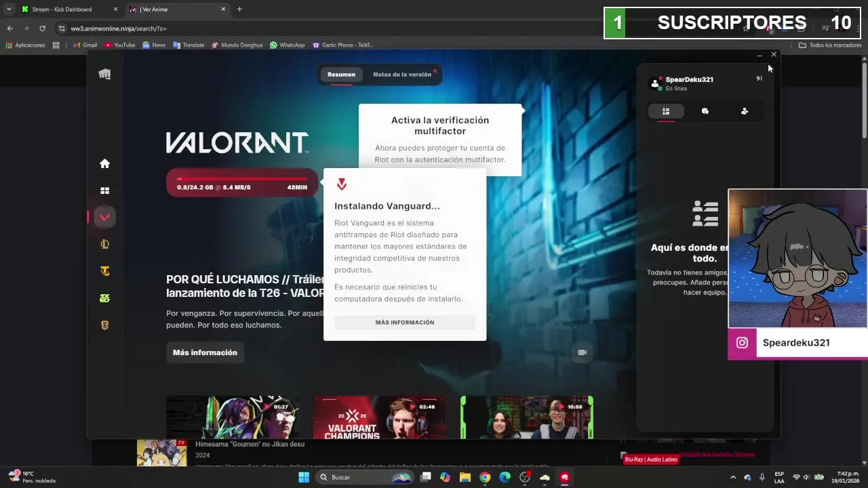Open the Windows Start menu

click(304, 477)
